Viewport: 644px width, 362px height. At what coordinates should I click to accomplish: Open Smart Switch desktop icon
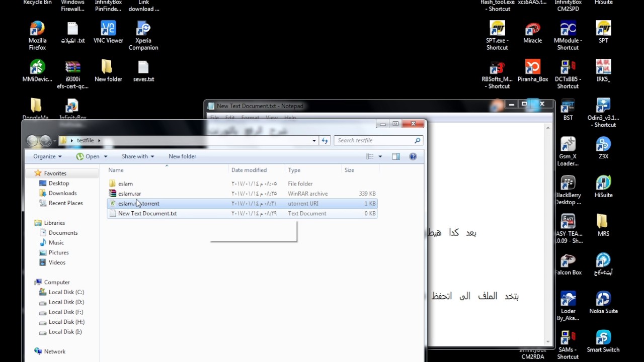tap(603, 341)
